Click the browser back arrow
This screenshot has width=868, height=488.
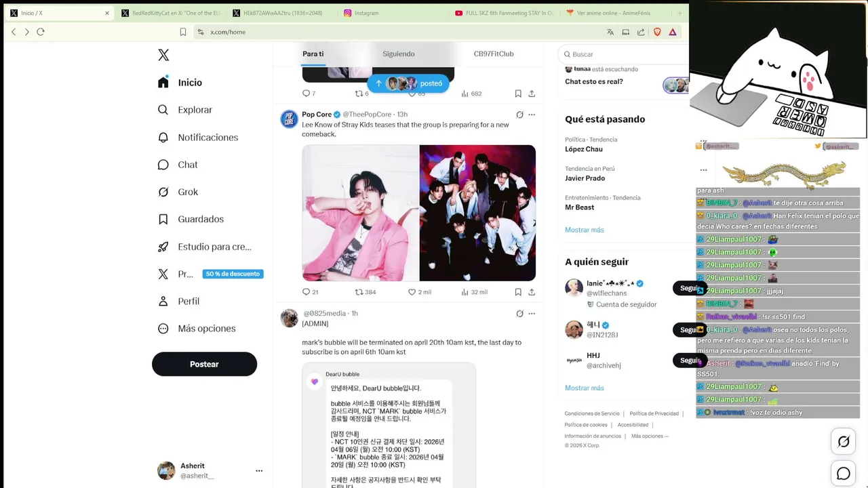click(14, 32)
